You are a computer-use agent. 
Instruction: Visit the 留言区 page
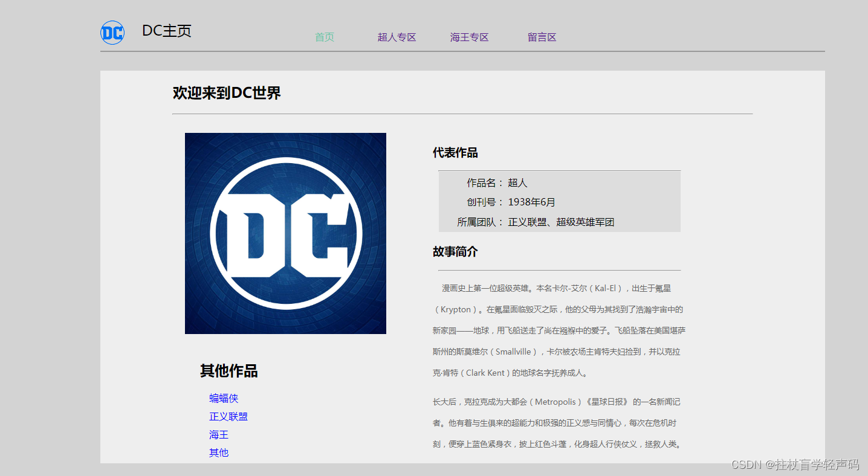pos(542,37)
